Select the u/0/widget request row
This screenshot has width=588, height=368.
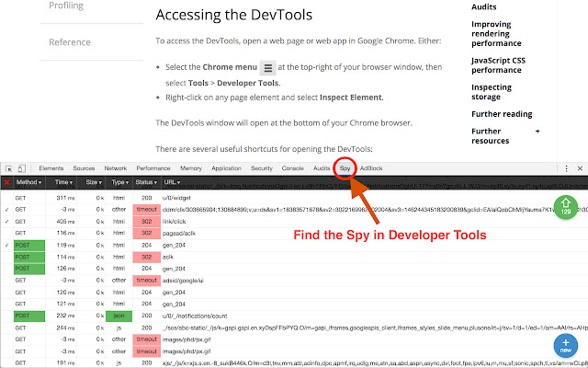pos(294,198)
